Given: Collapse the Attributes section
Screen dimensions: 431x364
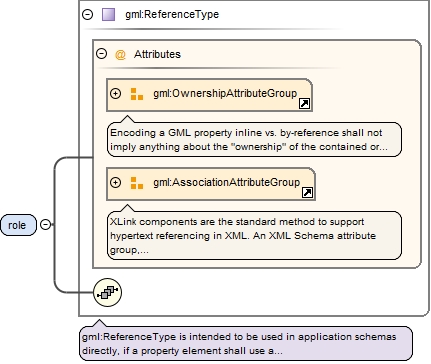Looking at the screenshot, I should click(x=101, y=54).
